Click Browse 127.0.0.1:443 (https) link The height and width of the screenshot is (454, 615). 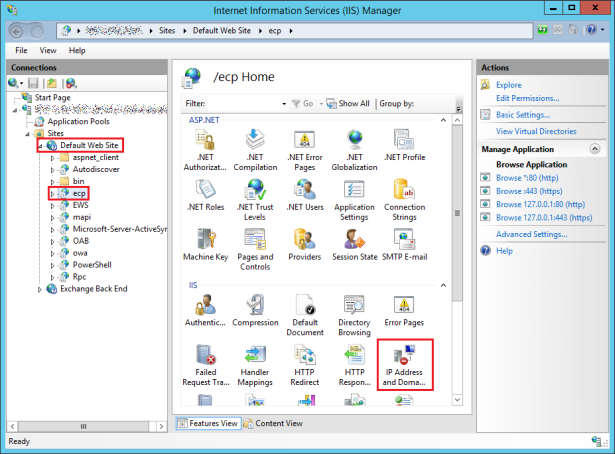click(x=544, y=218)
